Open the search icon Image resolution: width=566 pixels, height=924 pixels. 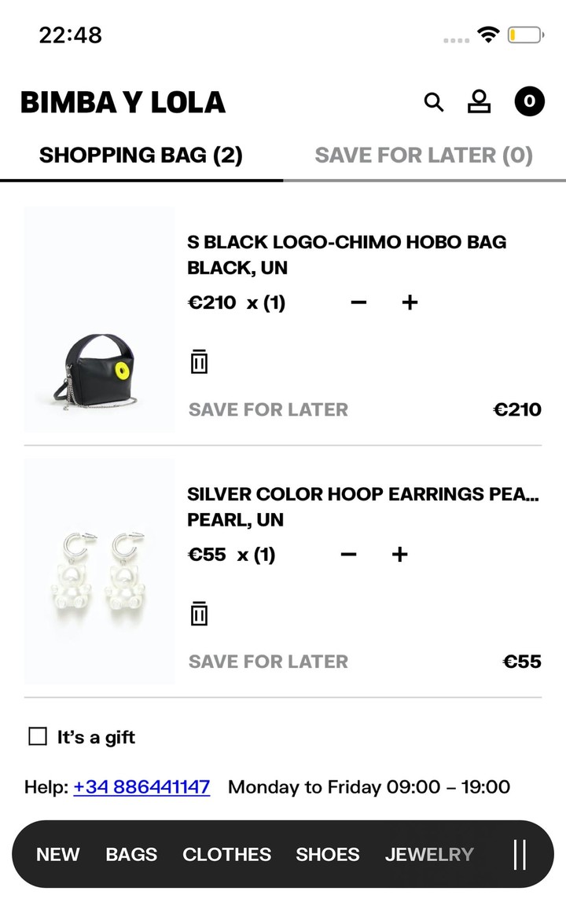[x=433, y=101]
